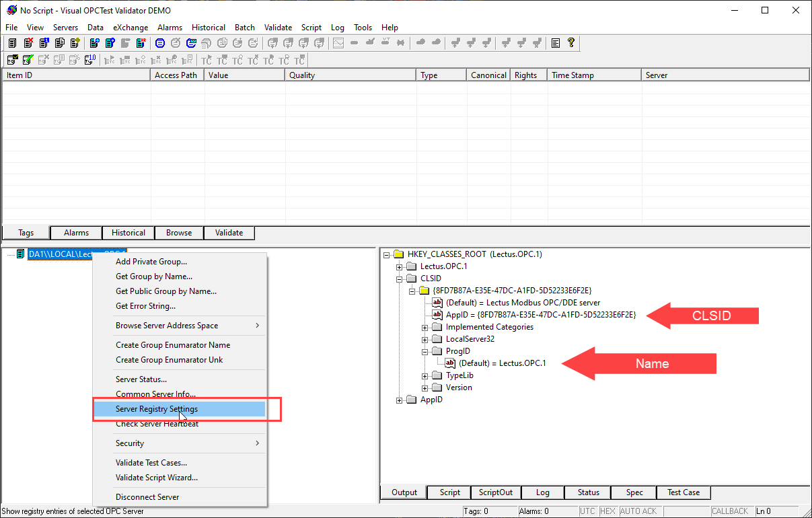This screenshot has height=518, width=812.
Task: Collapse the CLSID registry folder
Action: (400, 279)
